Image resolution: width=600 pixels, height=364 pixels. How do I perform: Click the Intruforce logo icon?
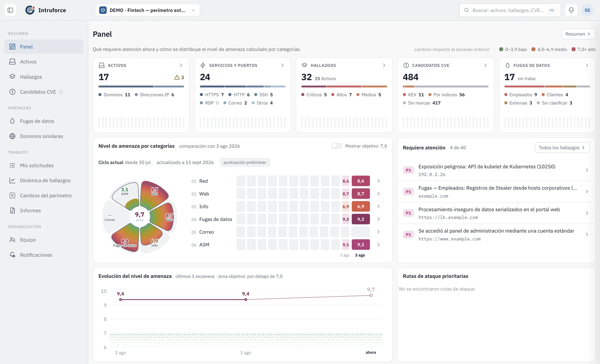tap(30, 10)
